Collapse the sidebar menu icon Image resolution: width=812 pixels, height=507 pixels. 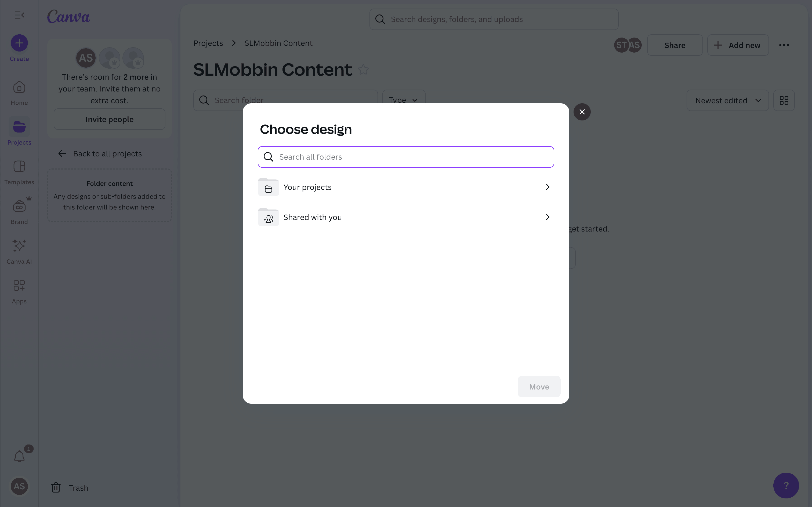[19, 15]
